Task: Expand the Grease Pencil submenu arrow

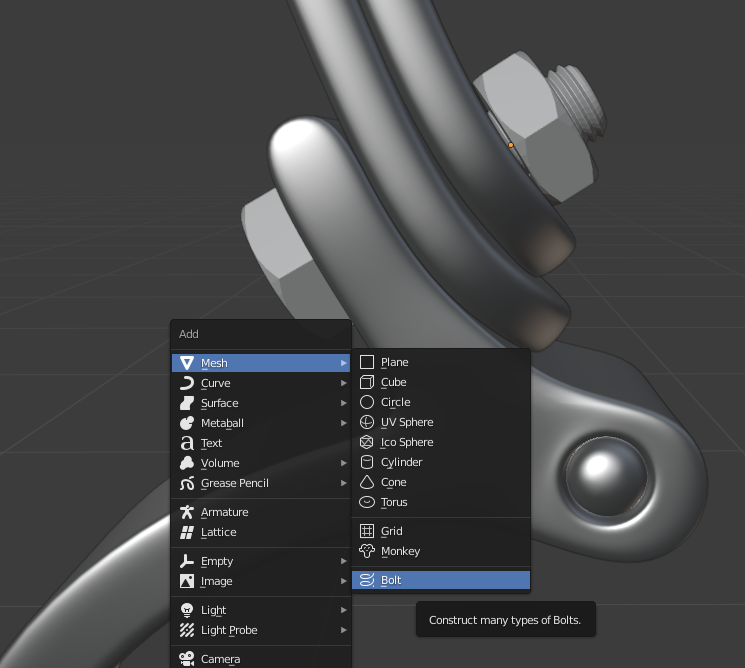Action: coord(344,483)
